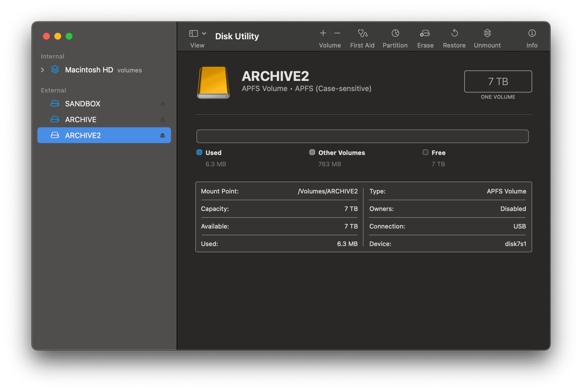Click the storage usage bar
This screenshot has width=582, height=392.
(362, 136)
